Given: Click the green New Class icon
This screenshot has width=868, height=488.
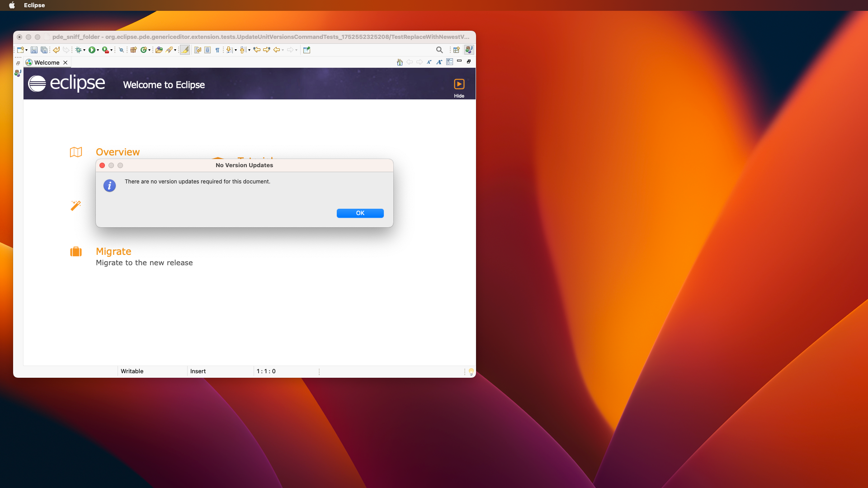Looking at the screenshot, I should (x=144, y=50).
